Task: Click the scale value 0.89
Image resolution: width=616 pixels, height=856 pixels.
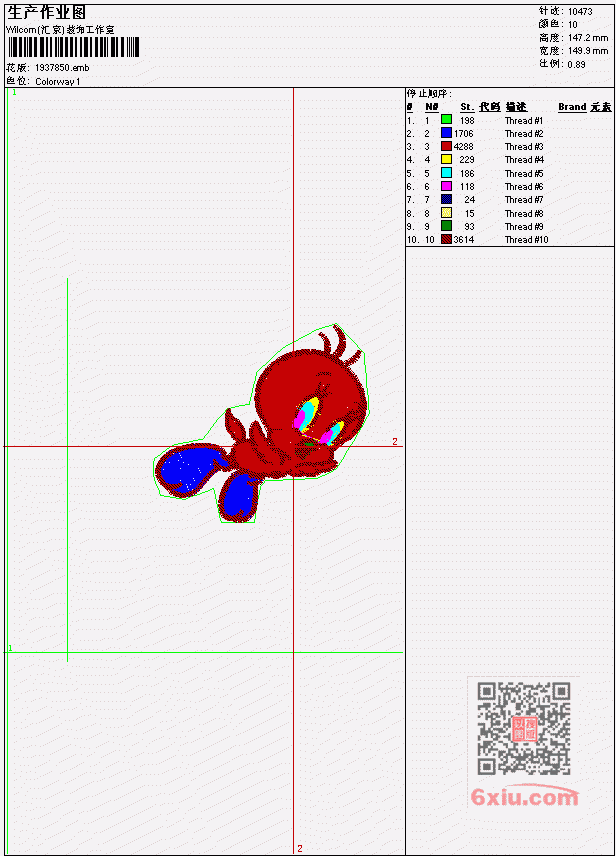Action: (576, 65)
